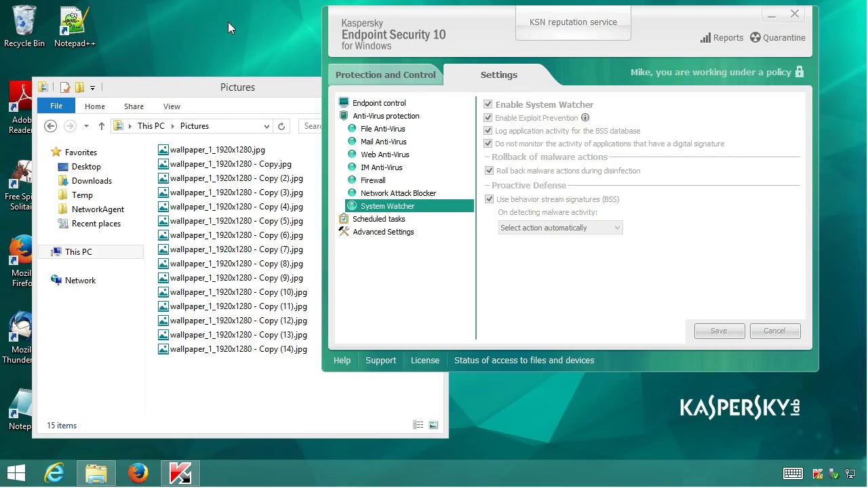Open File Explorer taskbar icon

(96, 473)
